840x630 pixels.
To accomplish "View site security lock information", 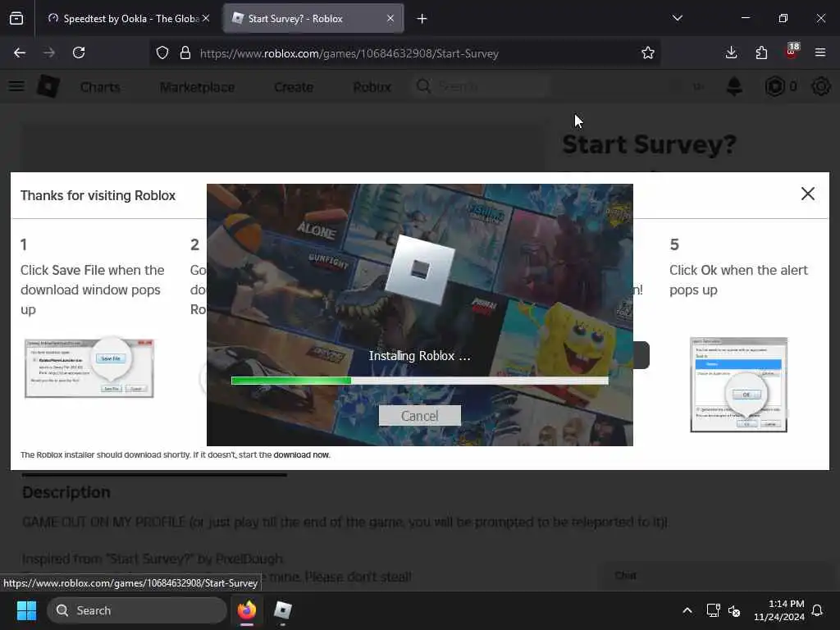I will point(185,52).
